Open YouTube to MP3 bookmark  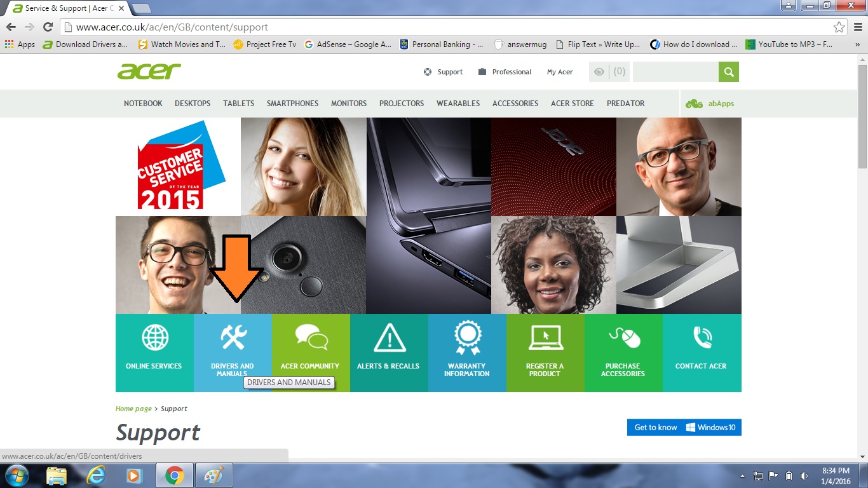coord(789,44)
